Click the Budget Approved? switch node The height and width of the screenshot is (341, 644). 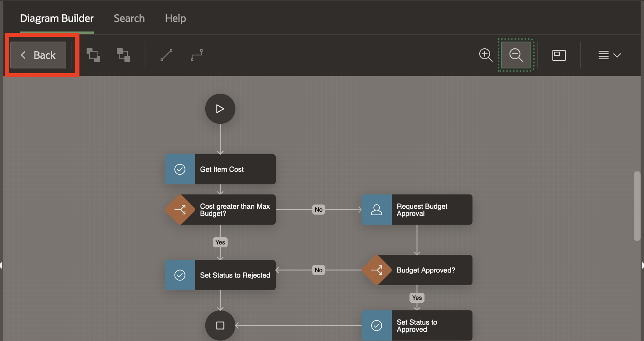[x=417, y=270]
